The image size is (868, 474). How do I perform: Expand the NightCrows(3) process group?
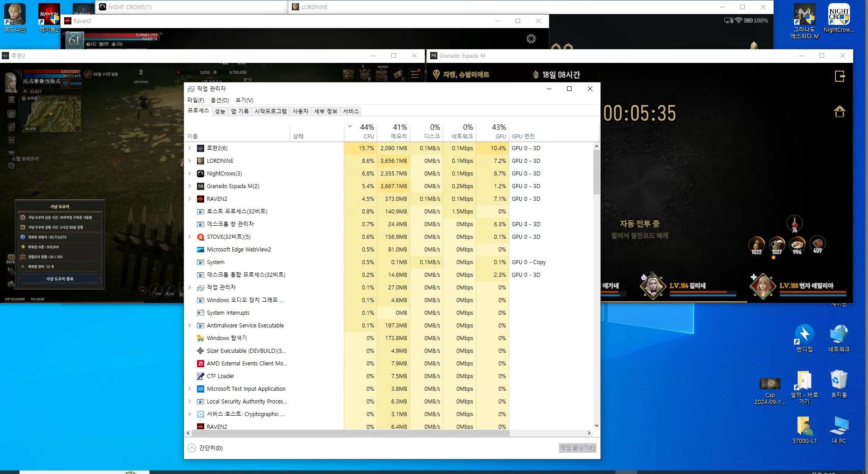[190, 174]
